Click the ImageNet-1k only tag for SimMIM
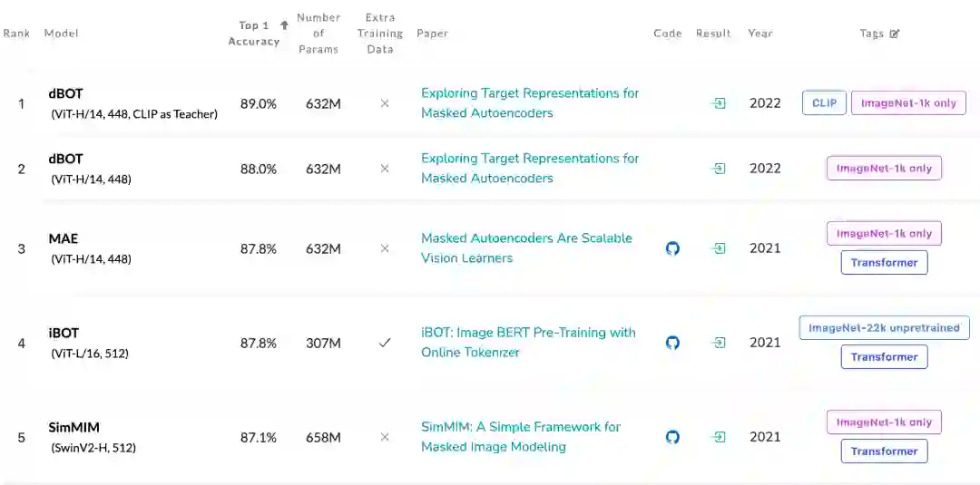This screenshot has width=980, height=485. [x=884, y=422]
